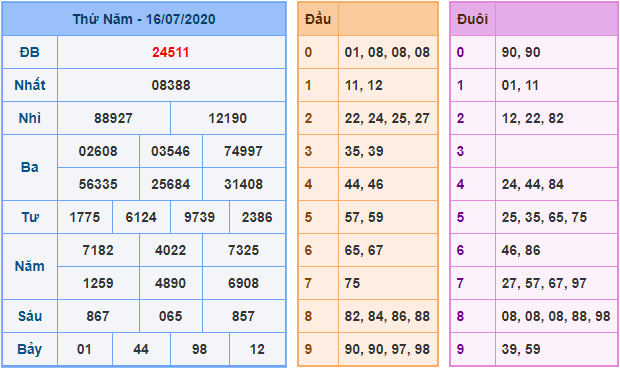The image size is (620, 369).
Task: Select Năm prize number 1259
Action: (98, 283)
